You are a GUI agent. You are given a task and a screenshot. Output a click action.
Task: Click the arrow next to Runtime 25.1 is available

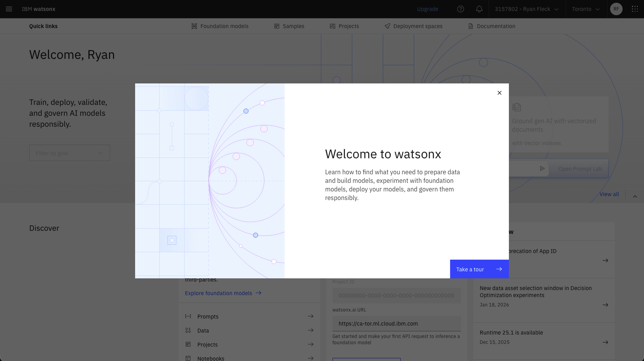pos(605,342)
